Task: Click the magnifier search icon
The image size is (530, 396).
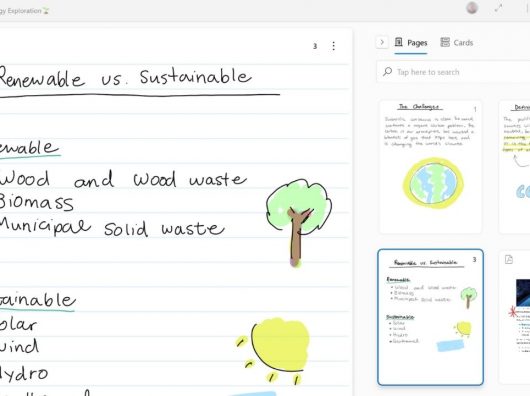Action: [387, 72]
